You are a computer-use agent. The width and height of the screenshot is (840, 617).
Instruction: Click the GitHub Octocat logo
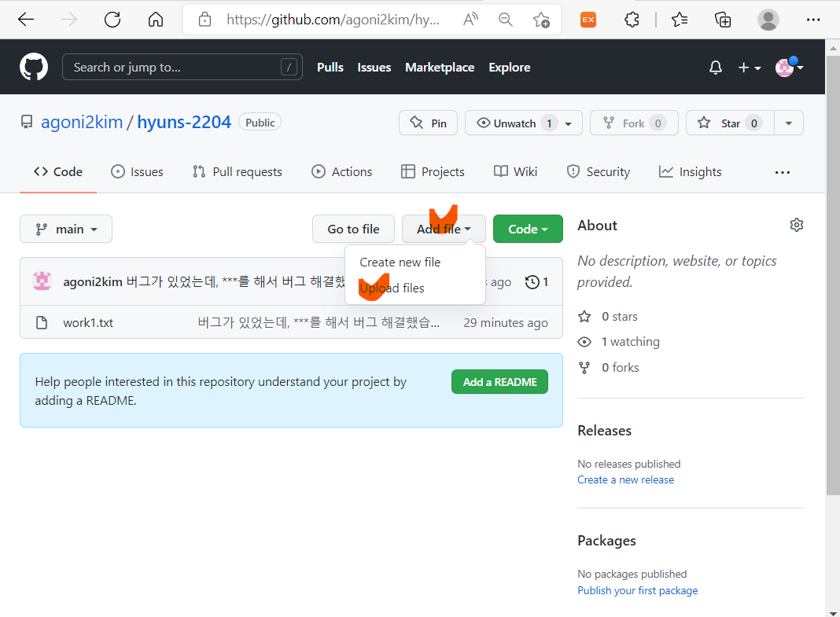click(x=34, y=67)
